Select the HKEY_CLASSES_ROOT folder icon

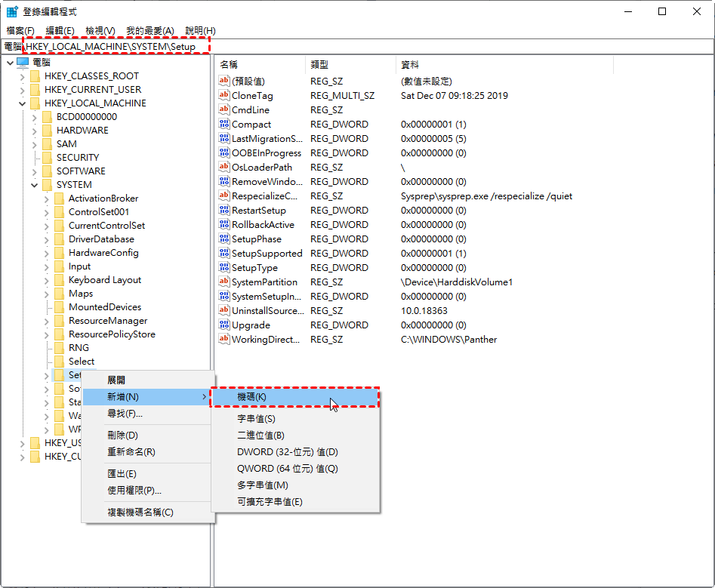(35, 76)
